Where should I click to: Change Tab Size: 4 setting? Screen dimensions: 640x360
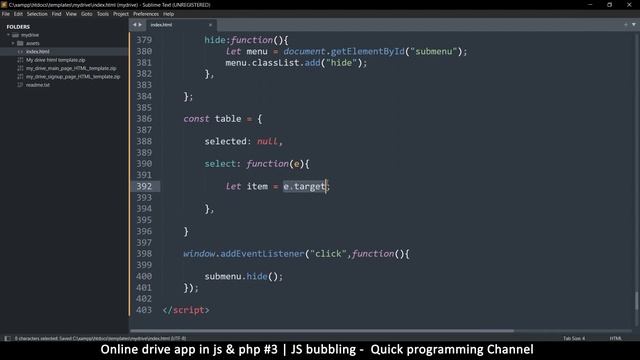[x=574, y=338]
